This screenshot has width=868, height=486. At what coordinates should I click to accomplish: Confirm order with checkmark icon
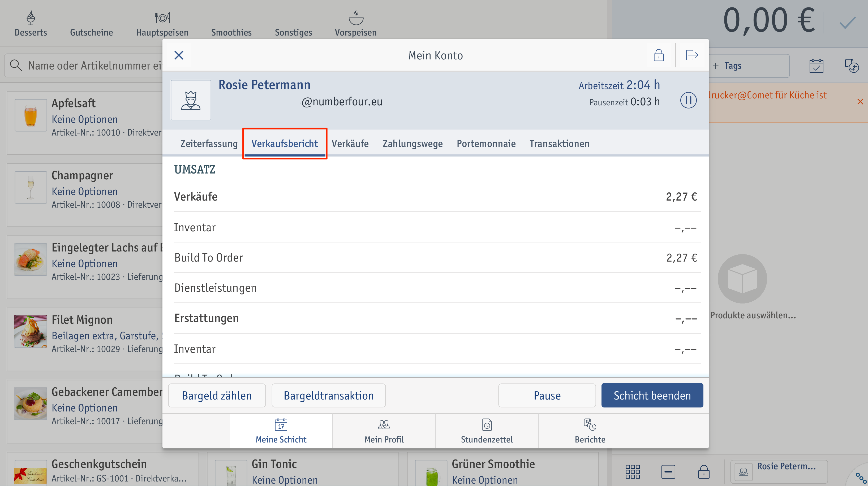847,23
